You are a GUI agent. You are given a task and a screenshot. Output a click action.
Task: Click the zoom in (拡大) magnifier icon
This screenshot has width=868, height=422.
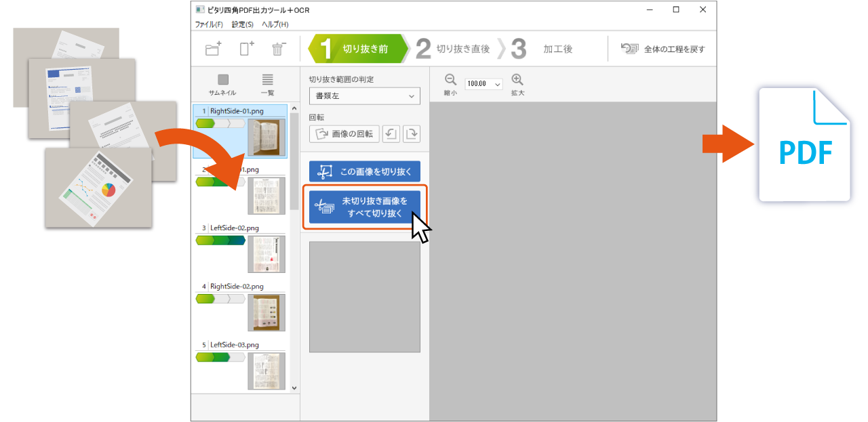(x=517, y=80)
